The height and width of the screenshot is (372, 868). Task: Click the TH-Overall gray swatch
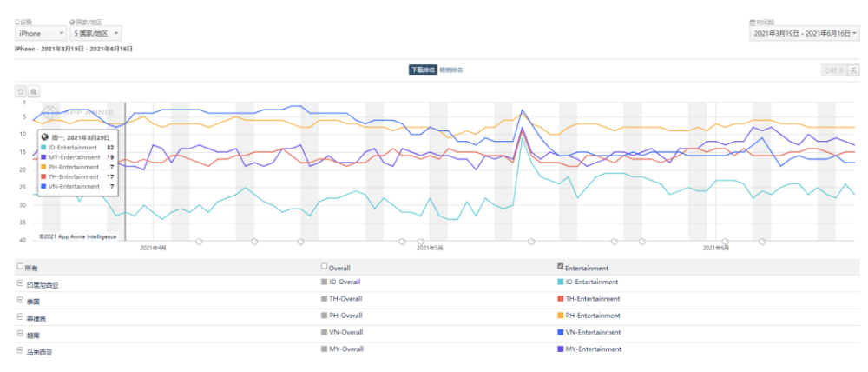click(x=325, y=298)
